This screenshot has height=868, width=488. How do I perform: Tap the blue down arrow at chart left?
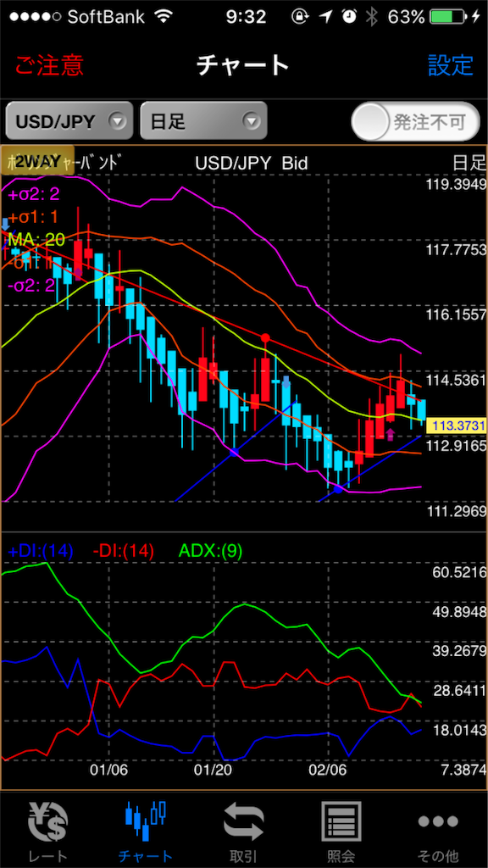[6, 224]
